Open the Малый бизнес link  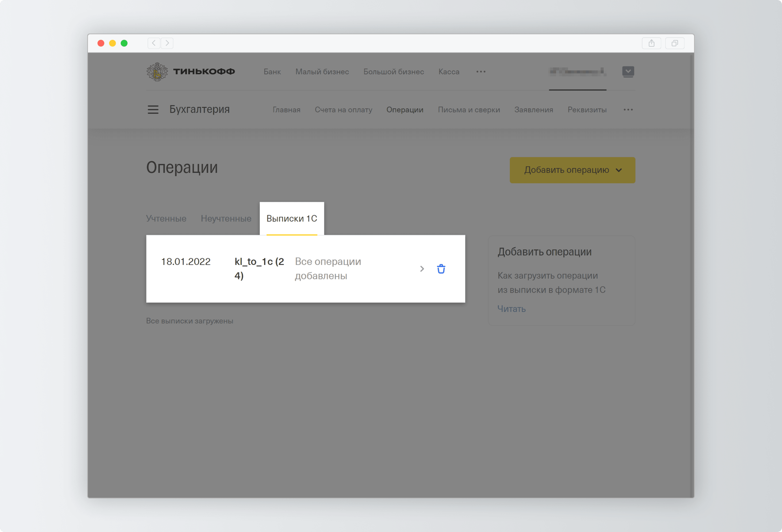tap(322, 72)
